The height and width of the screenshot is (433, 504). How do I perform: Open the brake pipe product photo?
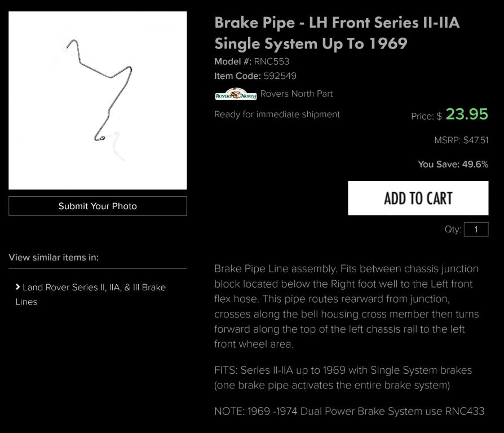(98, 100)
